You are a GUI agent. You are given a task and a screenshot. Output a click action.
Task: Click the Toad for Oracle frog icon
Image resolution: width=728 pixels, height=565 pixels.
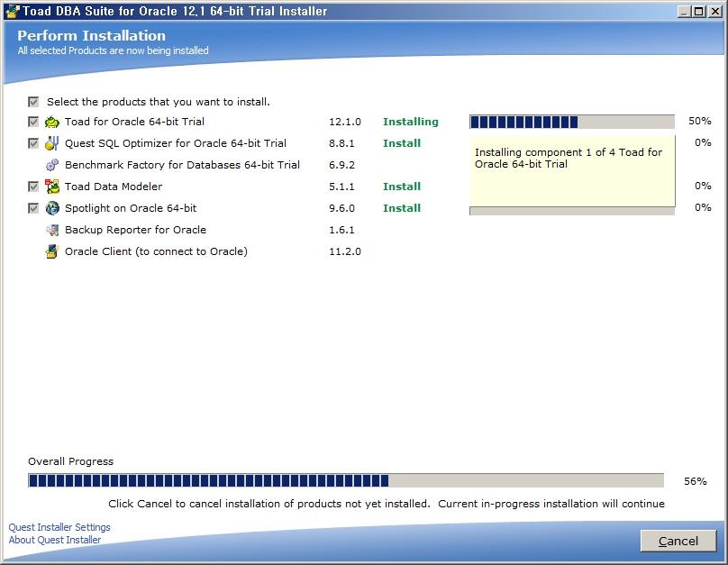52,122
